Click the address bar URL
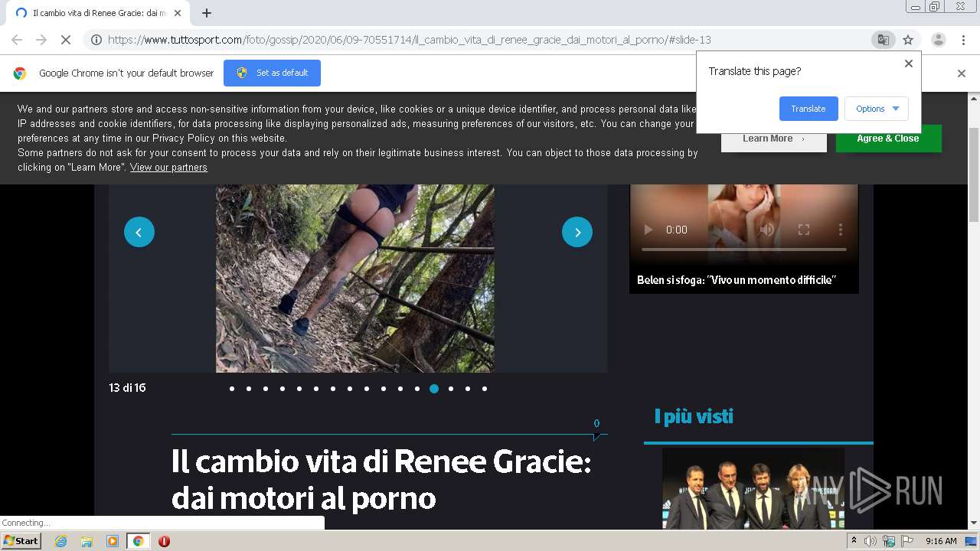This screenshot has width=980, height=551. pos(410,40)
